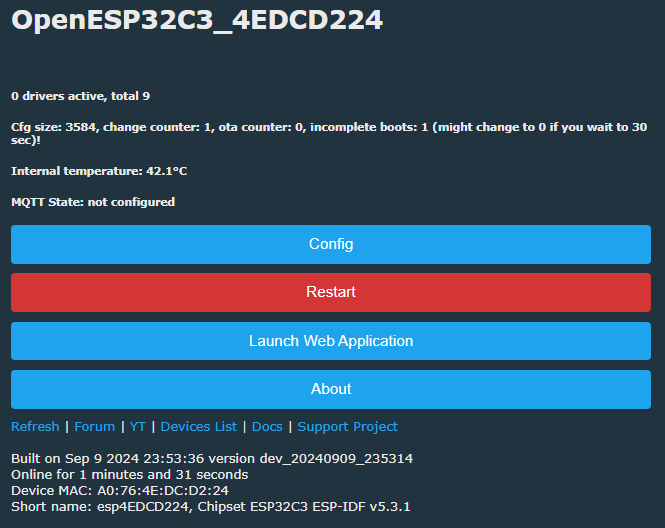Open the Devices List link
The height and width of the screenshot is (528, 665).
click(198, 426)
